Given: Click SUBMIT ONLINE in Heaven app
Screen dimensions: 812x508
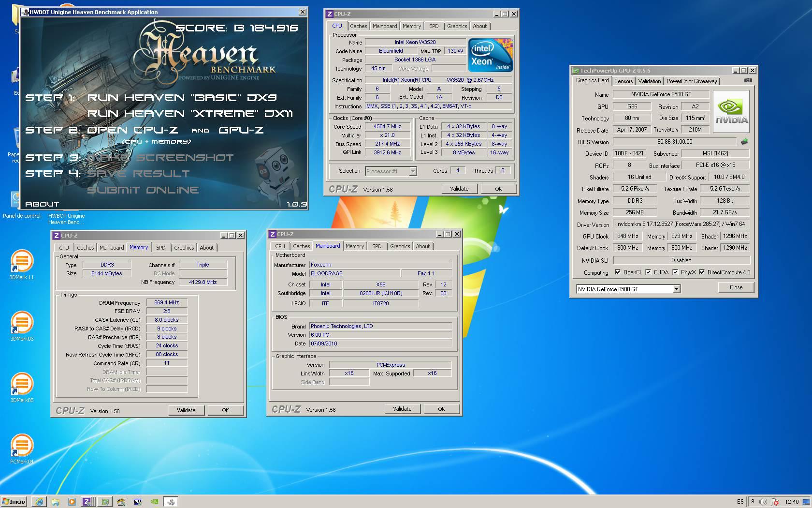Looking at the screenshot, I should coord(143,190).
